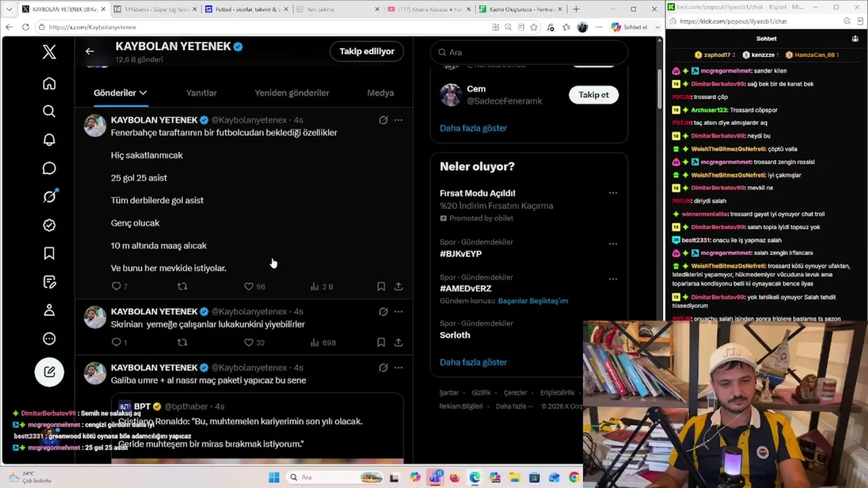This screenshot has height=488, width=868.
Task: Open Grok icon on Galiba umre post
Action: 383,367
